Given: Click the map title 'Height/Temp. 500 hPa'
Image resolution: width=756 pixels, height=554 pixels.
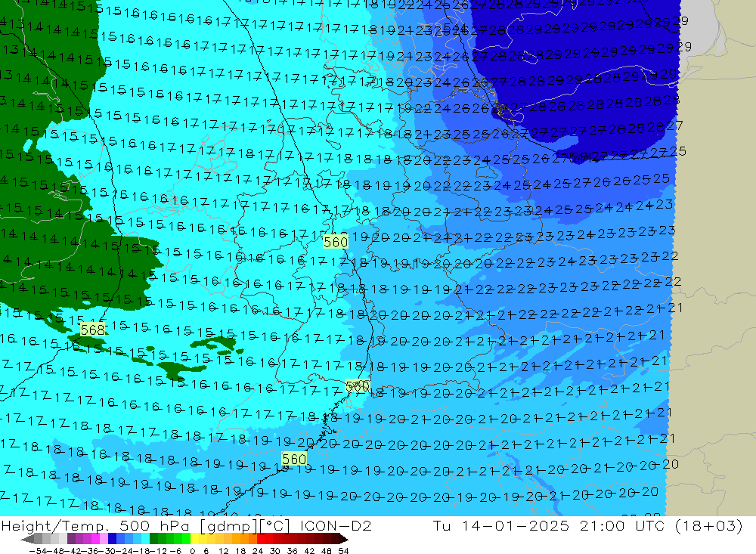Looking at the screenshot, I should point(95,525).
